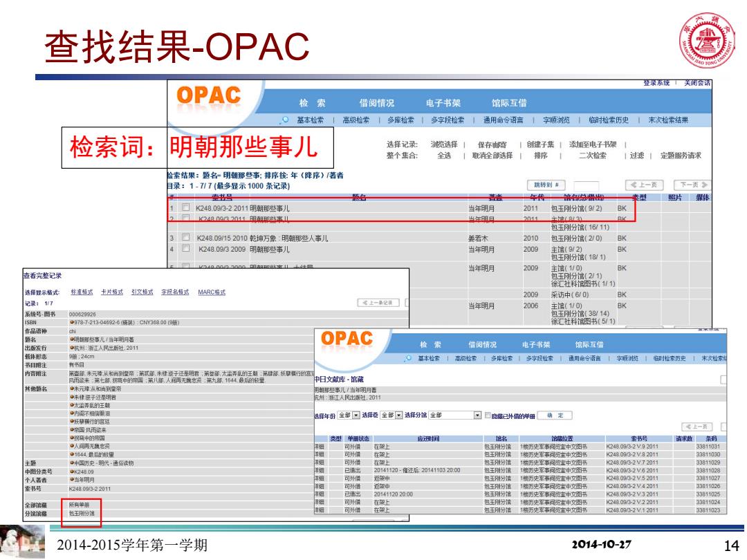The height and width of the screenshot is (560, 747).
Task: Click the 确定 button in holdings filter
Action: pos(555,416)
